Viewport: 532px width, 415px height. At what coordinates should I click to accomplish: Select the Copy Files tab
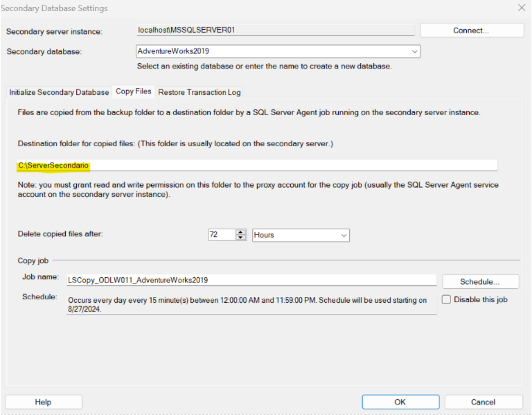pyautogui.click(x=134, y=91)
